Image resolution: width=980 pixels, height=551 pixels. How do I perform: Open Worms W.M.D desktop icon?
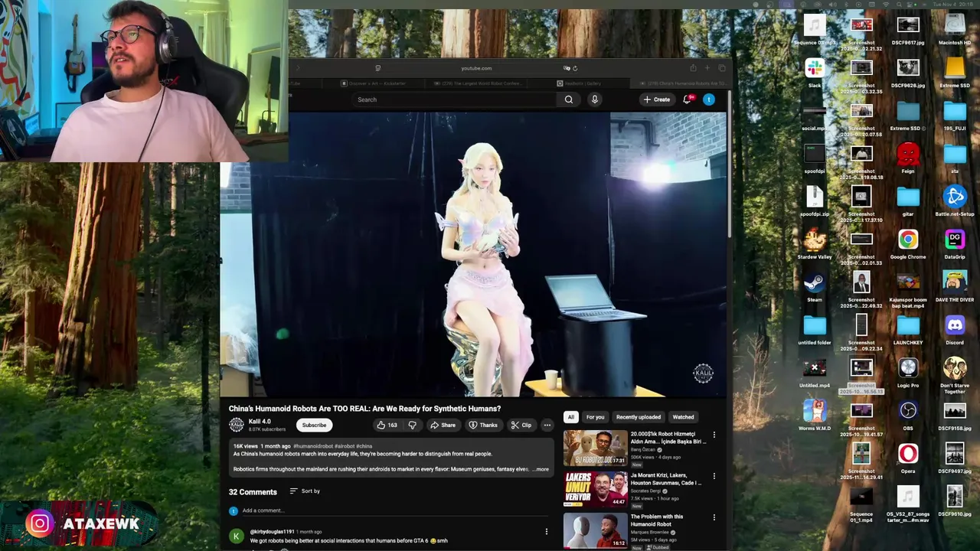point(815,411)
